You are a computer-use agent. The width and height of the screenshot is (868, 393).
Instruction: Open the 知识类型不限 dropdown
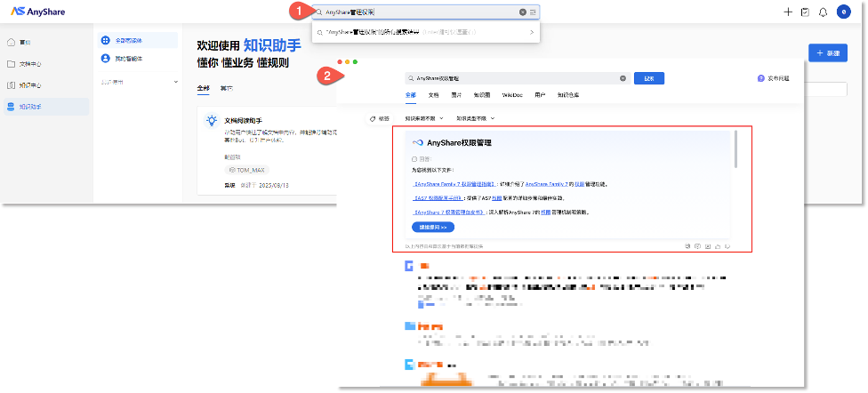(475, 118)
